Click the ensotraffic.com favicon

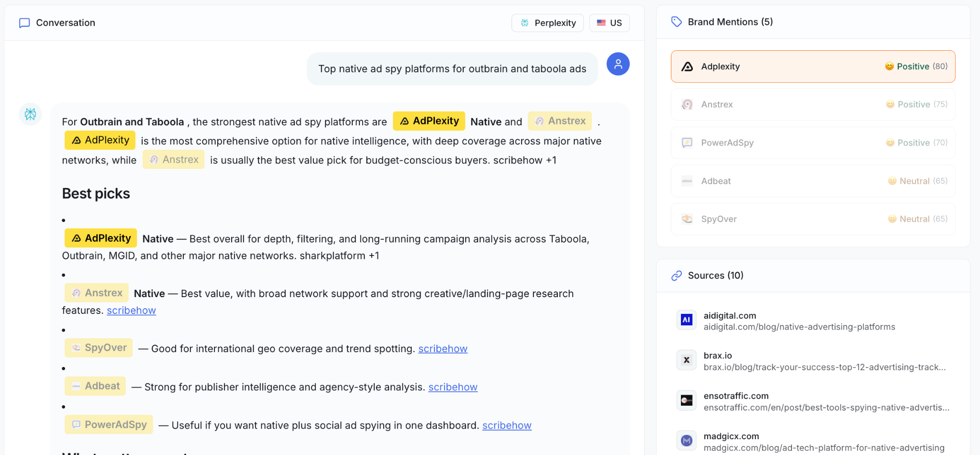tap(687, 400)
